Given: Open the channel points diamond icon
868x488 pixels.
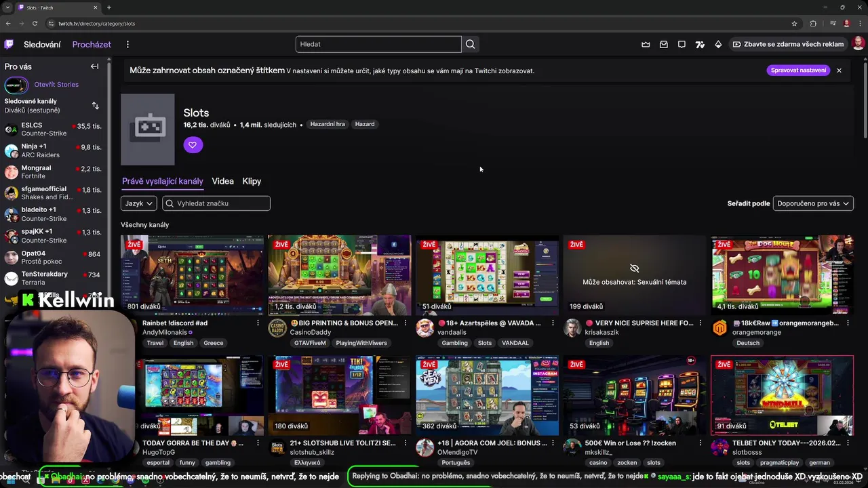Looking at the screenshot, I should (x=718, y=44).
